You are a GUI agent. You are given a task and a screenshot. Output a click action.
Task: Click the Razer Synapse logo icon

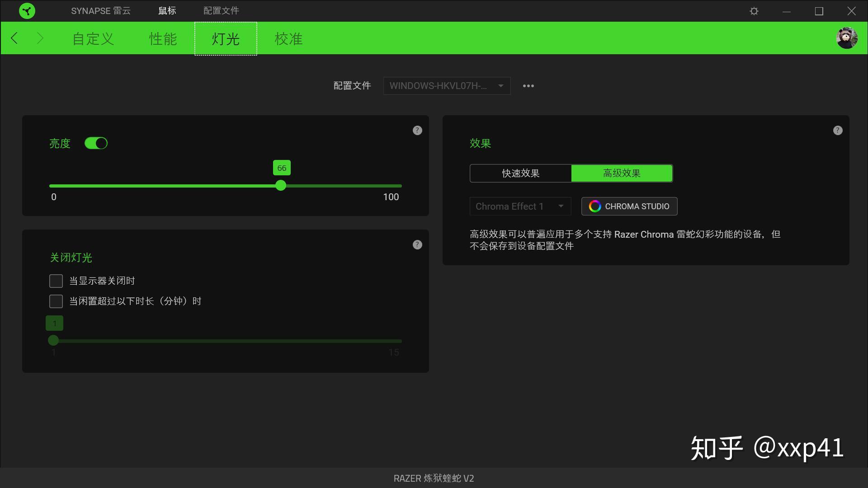[x=27, y=11]
